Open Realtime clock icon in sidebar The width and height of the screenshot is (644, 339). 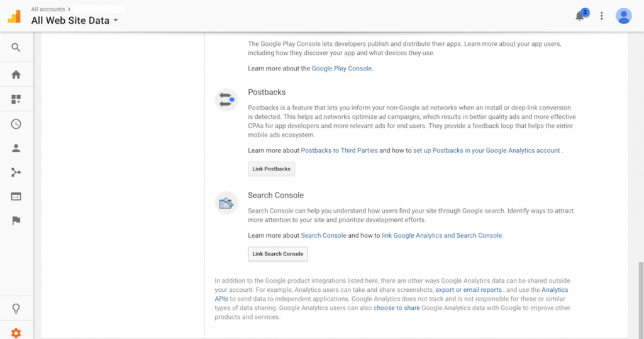[x=16, y=124]
